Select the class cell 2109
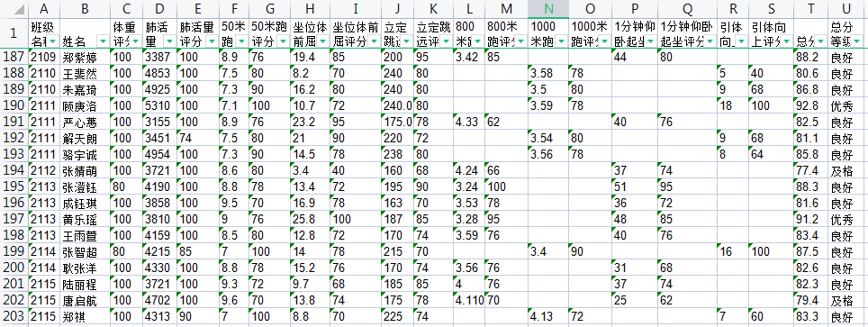Screen dimensions: 868x327 [44, 57]
